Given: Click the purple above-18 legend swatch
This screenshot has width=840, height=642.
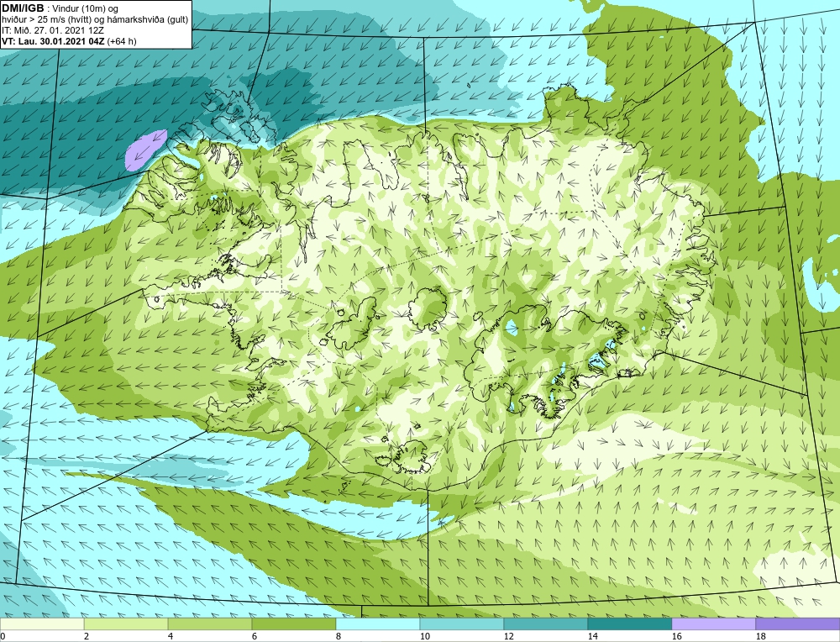Looking at the screenshot, I should (798, 624).
